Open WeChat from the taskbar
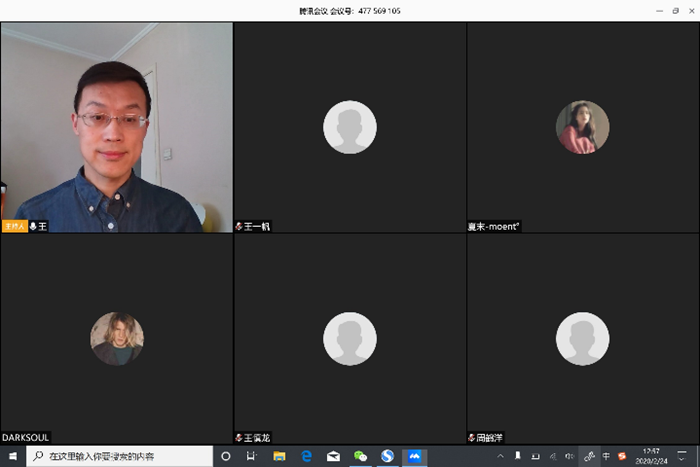The image size is (700, 467). click(361, 456)
